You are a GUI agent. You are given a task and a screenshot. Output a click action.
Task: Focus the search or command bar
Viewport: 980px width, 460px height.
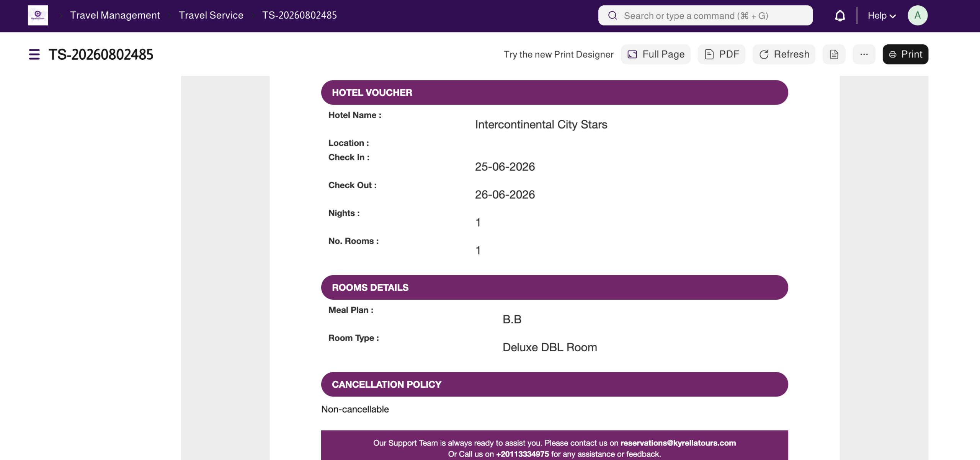(705, 15)
